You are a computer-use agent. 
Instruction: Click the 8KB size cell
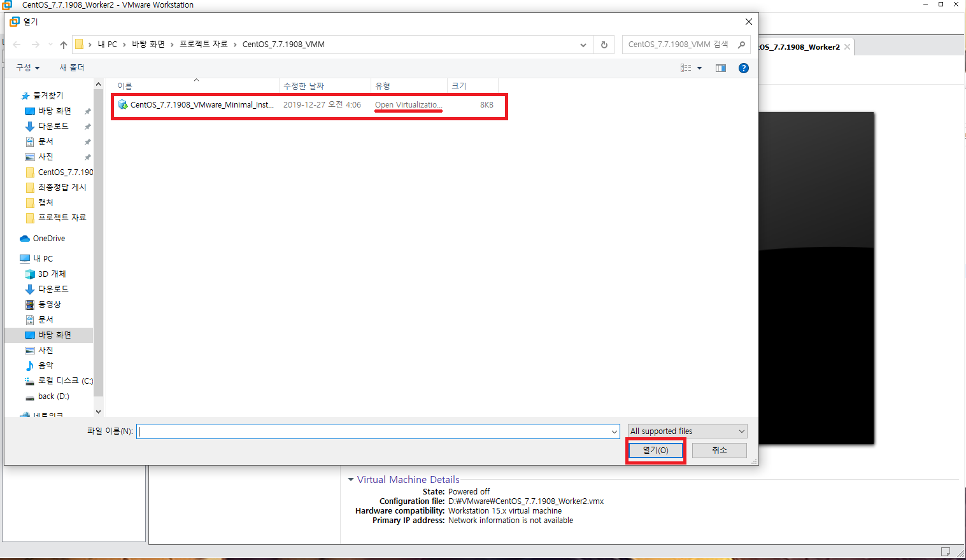[487, 105]
